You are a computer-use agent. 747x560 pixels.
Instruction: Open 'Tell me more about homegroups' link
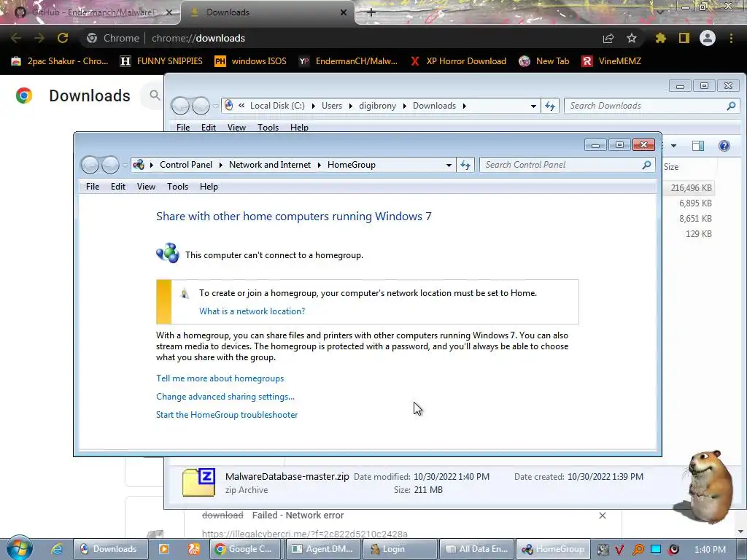click(x=220, y=378)
